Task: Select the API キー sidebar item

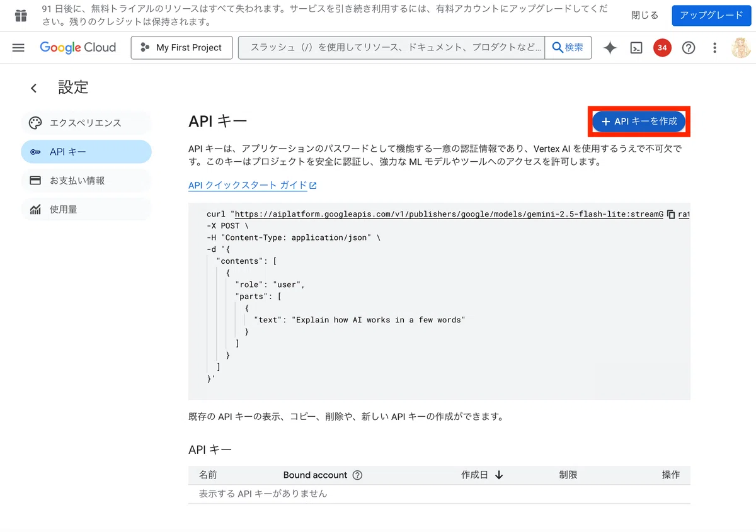Action: [x=86, y=152]
